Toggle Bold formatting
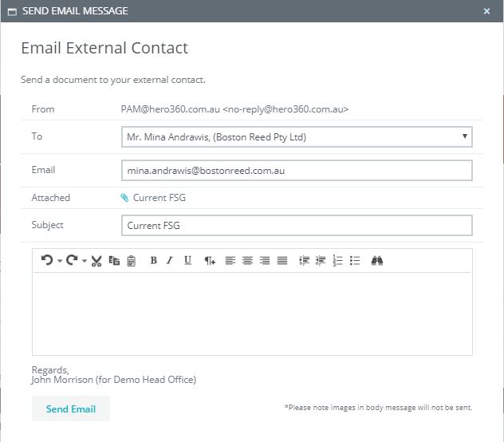 (154, 260)
